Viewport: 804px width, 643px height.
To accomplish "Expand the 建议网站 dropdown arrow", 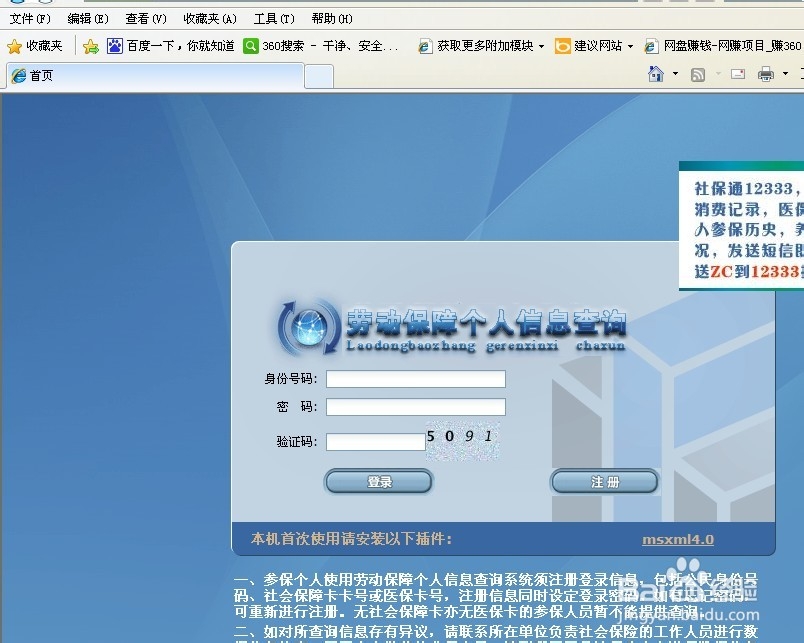I will [630, 46].
